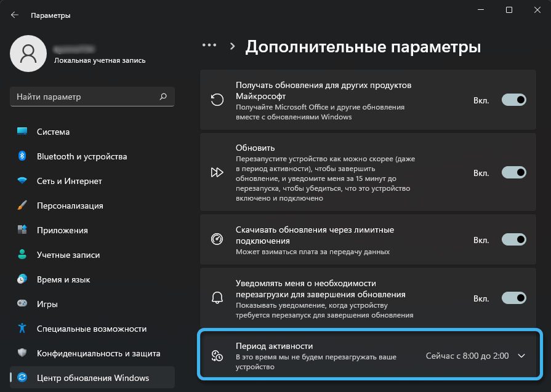Turn off restart notification toggle
551x392 pixels.
[514, 298]
